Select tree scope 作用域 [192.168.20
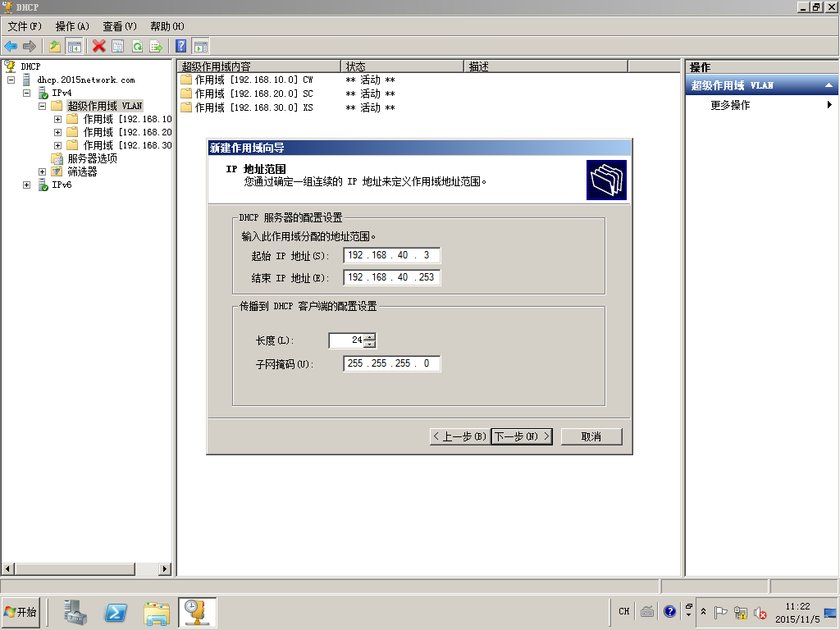The image size is (840, 630). [127, 132]
